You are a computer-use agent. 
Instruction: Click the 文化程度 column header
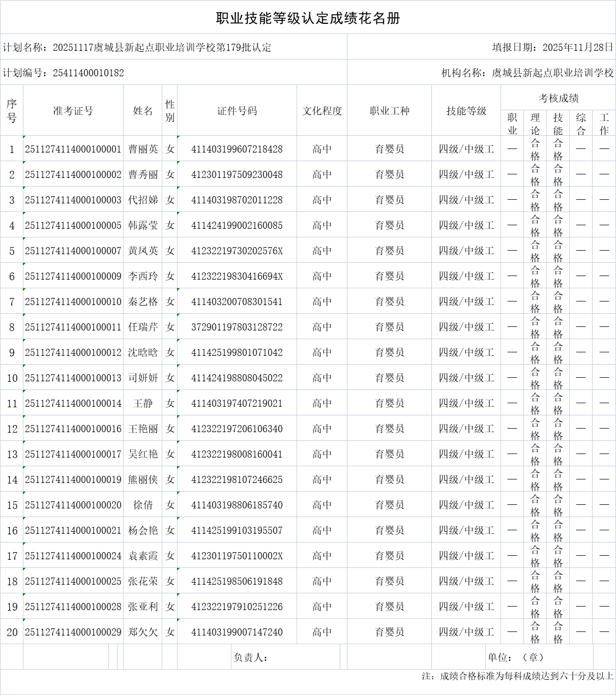coord(322,110)
